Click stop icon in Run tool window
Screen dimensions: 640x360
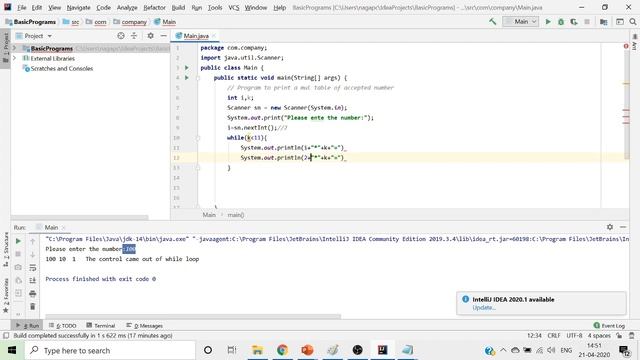point(18,254)
